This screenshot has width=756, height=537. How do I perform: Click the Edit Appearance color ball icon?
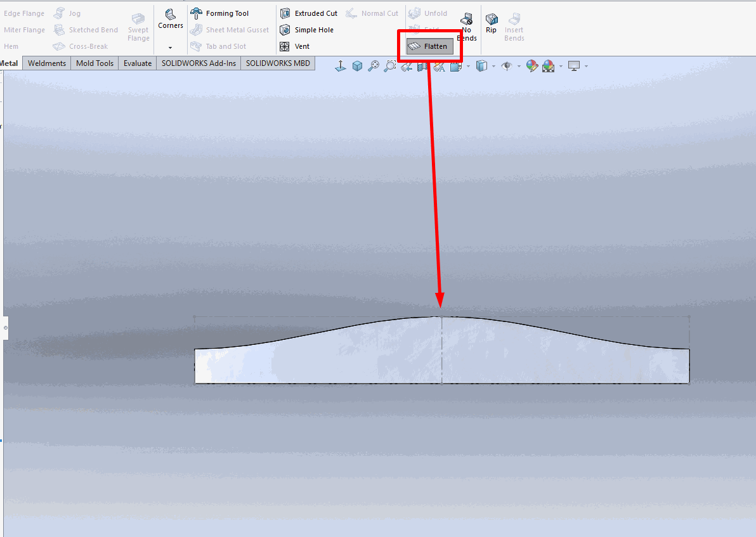[531, 66]
